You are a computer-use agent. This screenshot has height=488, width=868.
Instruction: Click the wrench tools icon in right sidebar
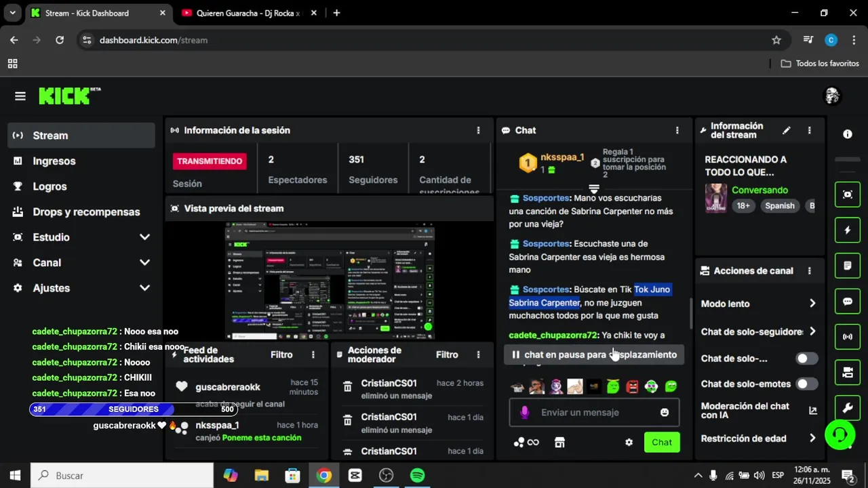pyautogui.click(x=848, y=408)
